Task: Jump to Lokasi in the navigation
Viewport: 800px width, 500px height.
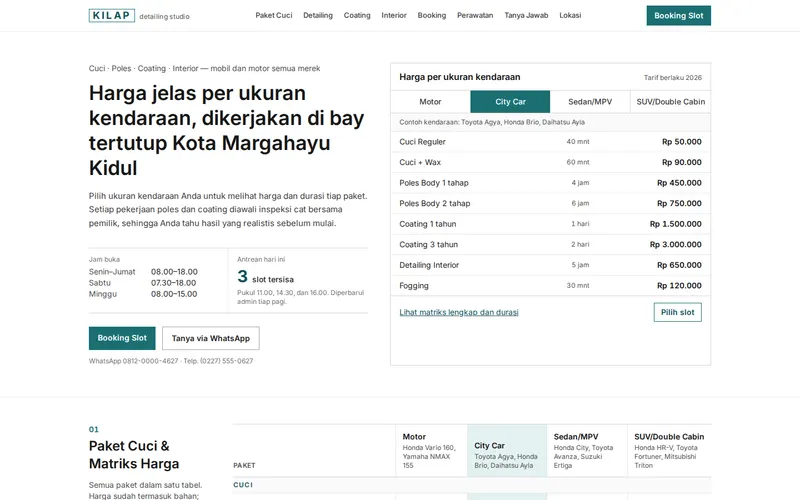Action: coord(570,15)
